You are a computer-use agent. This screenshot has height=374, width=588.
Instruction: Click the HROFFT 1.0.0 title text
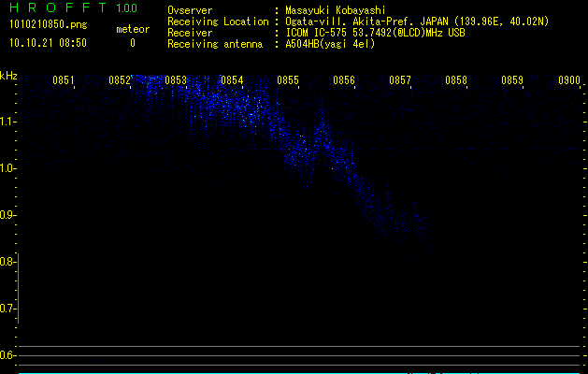pyautogui.click(x=74, y=7)
